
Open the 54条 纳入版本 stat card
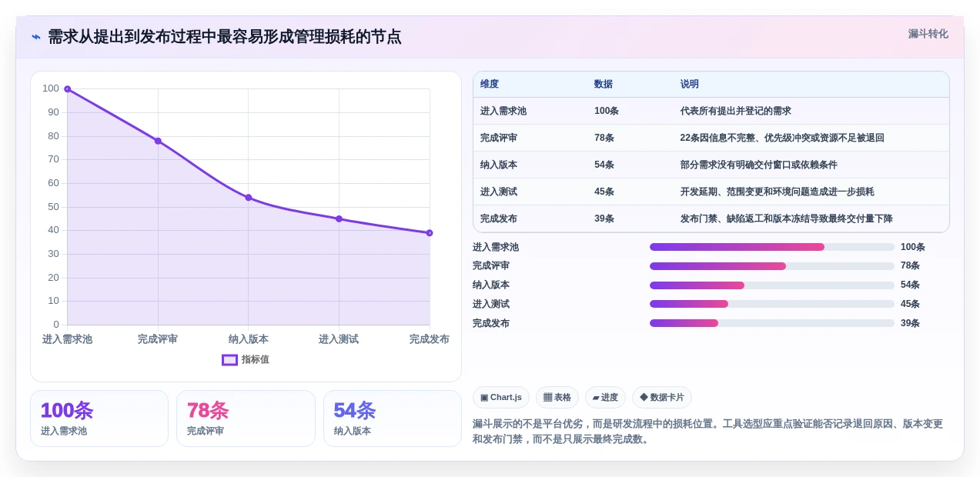click(x=393, y=419)
